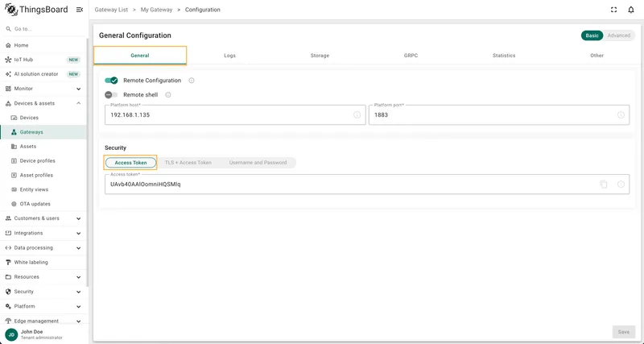Click the search magnifier icon
This screenshot has height=344, width=644.
tap(8, 29)
